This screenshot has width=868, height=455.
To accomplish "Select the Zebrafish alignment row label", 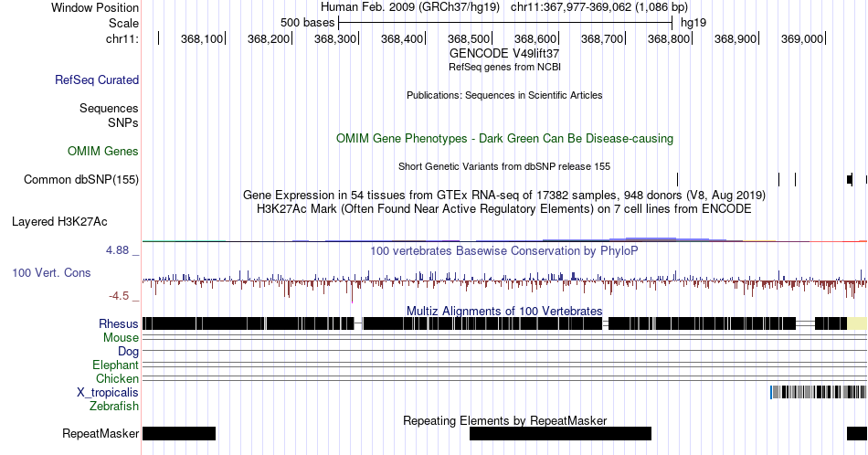I will 114,407.
